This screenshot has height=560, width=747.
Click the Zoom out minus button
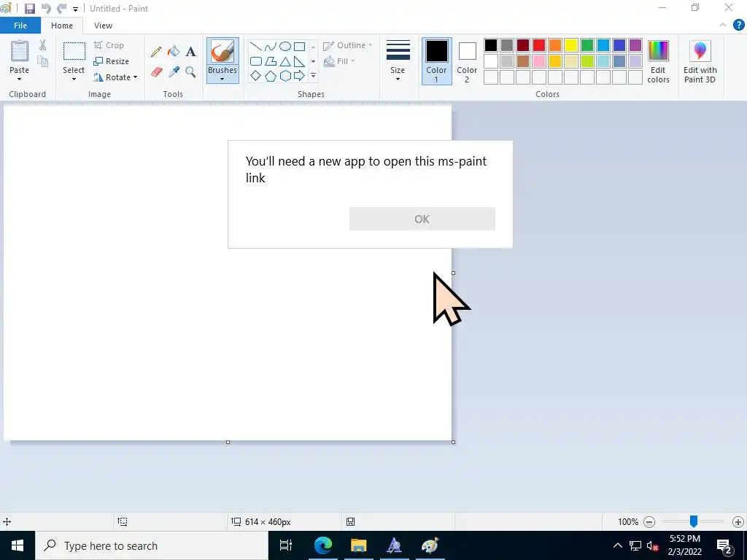point(649,522)
